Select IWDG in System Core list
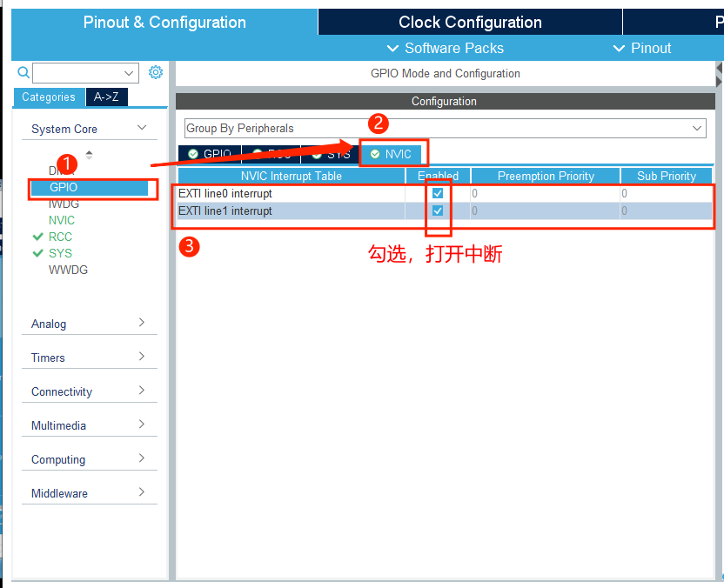Viewport: 724px width, 588px height. tap(64, 204)
